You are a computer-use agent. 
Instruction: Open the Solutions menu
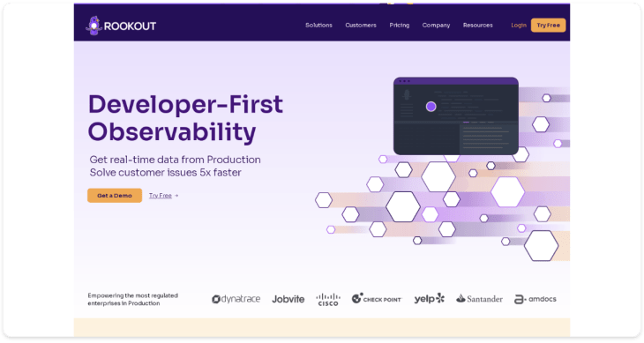coord(318,25)
